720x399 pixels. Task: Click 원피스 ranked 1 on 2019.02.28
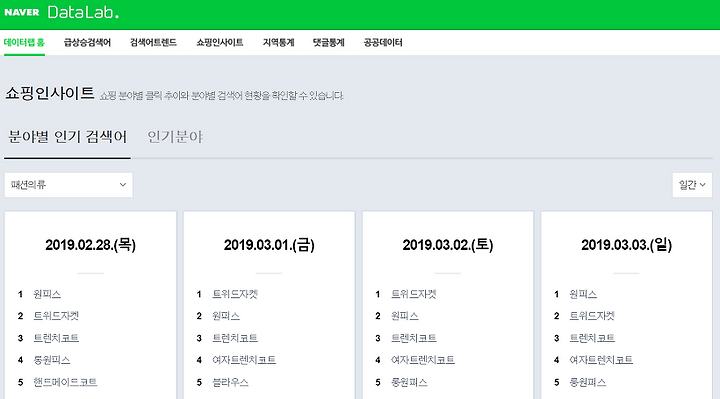pyautogui.click(x=47, y=294)
